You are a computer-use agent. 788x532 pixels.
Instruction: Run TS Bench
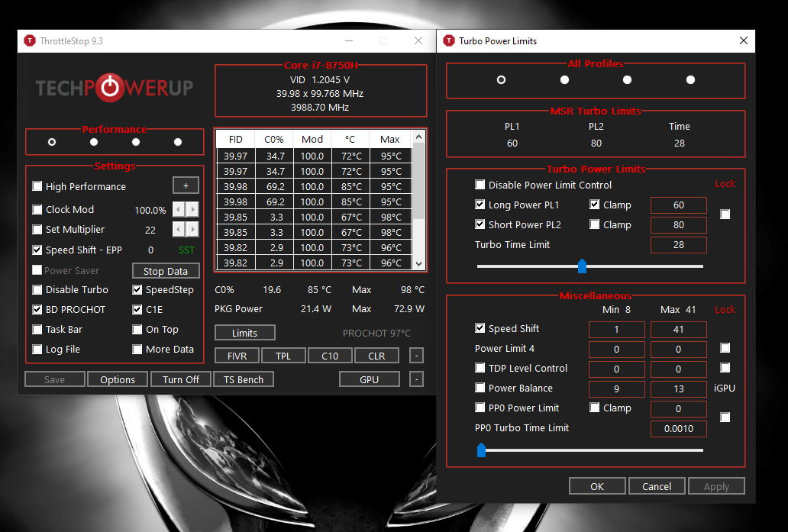[x=243, y=379]
